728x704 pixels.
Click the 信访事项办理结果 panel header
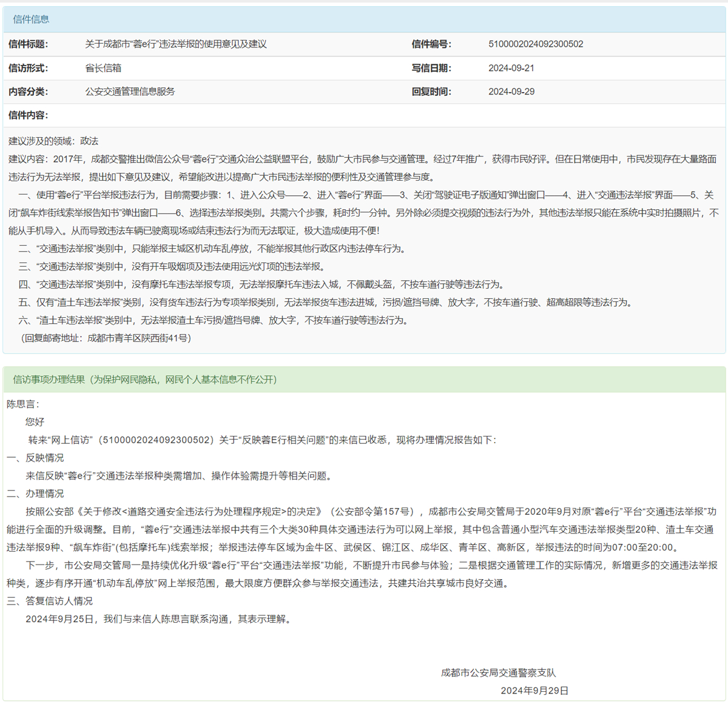(144, 380)
